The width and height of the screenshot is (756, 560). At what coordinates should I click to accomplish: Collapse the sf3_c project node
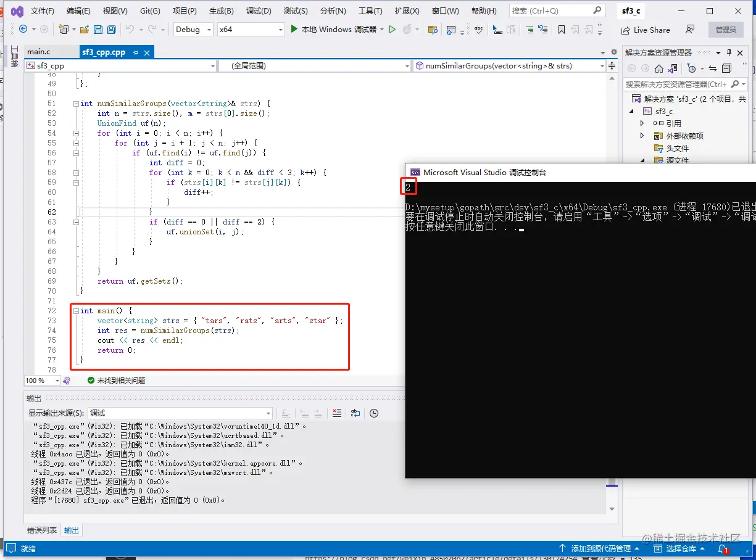631,111
